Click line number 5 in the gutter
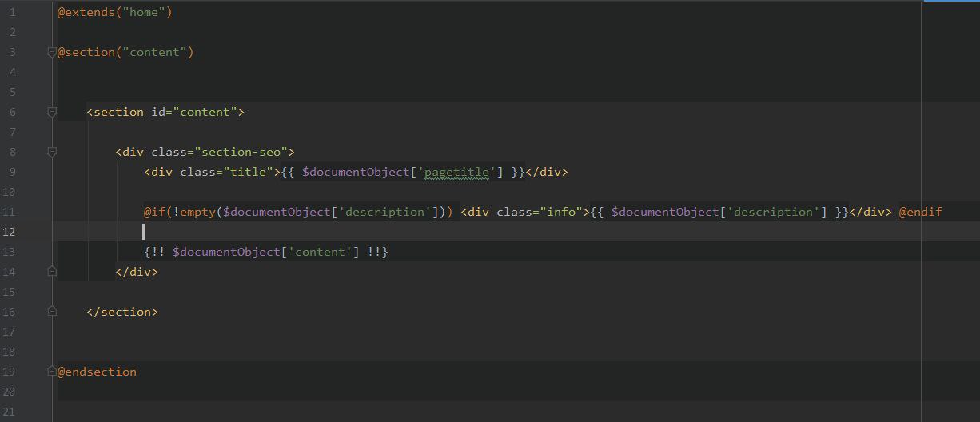Screen dimensions: 980x422 (x=12, y=93)
